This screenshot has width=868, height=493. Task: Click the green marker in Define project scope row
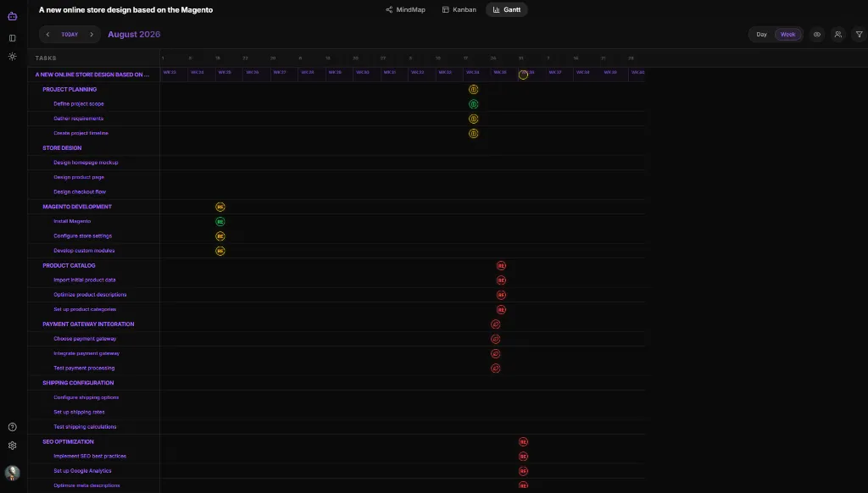[473, 104]
